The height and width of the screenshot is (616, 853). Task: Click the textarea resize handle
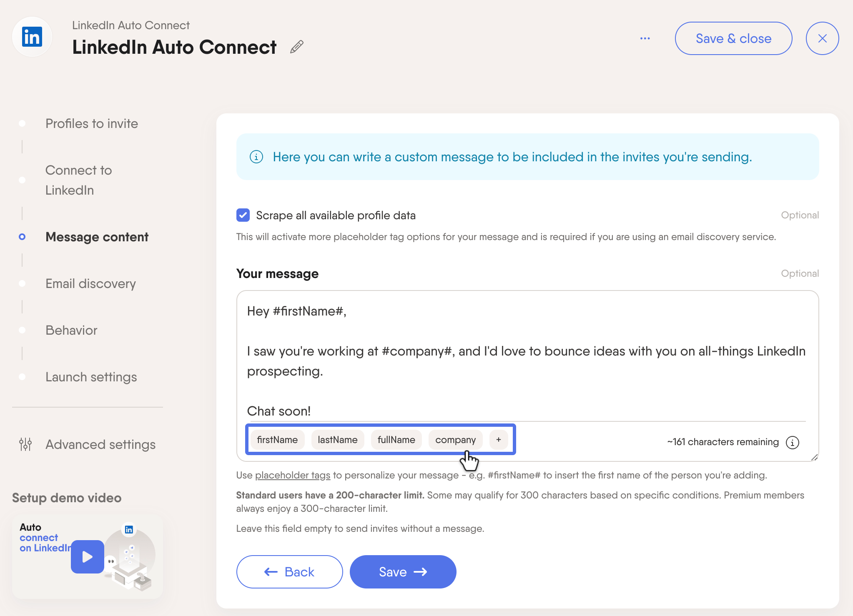pyautogui.click(x=814, y=457)
